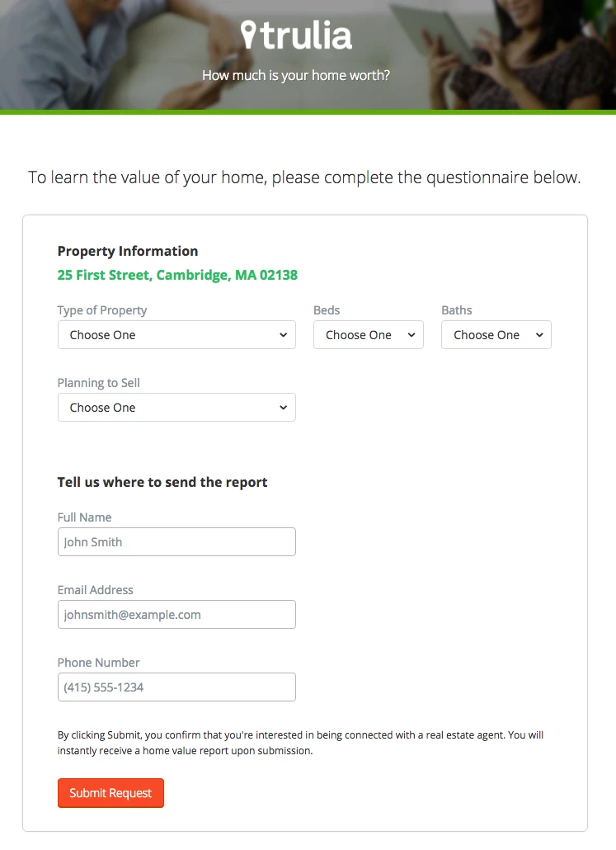Focus the Email Address input field
The image size is (616, 850).
tap(176, 614)
